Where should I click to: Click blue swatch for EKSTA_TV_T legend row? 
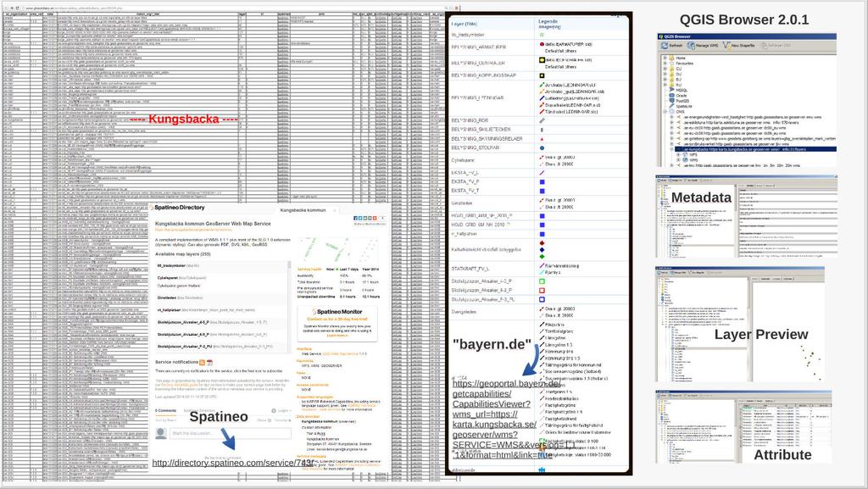pyautogui.click(x=542, y=191)
